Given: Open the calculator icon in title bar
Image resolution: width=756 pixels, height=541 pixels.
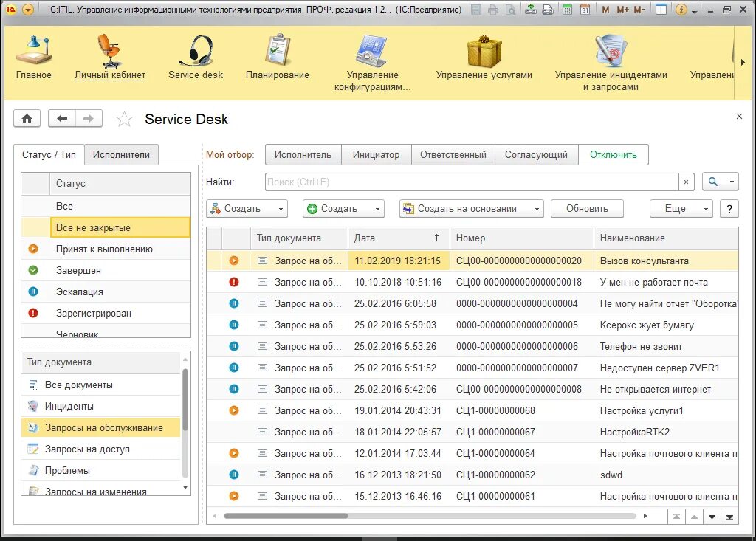Looking at the screenshot, I should 568,9.
